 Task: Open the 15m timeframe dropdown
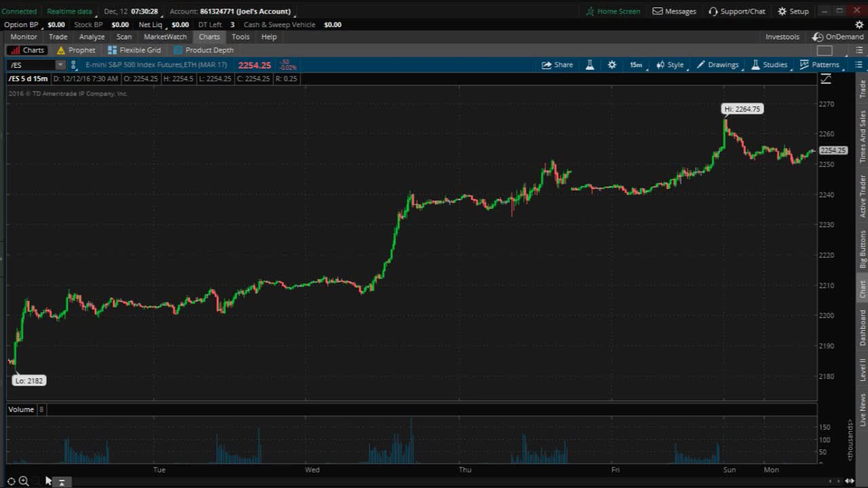(635, 65)
